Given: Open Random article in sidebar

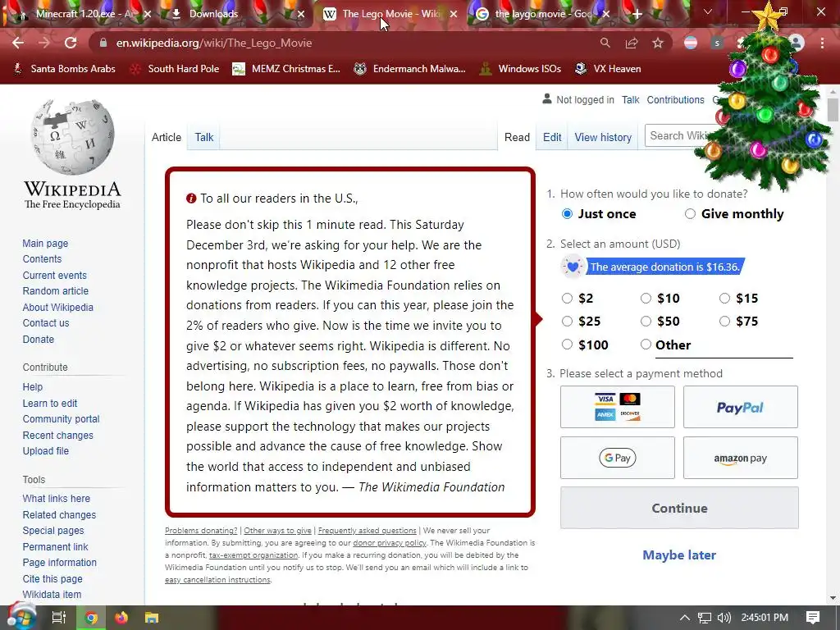Looking at the screenshot, I should pos(56,291).
